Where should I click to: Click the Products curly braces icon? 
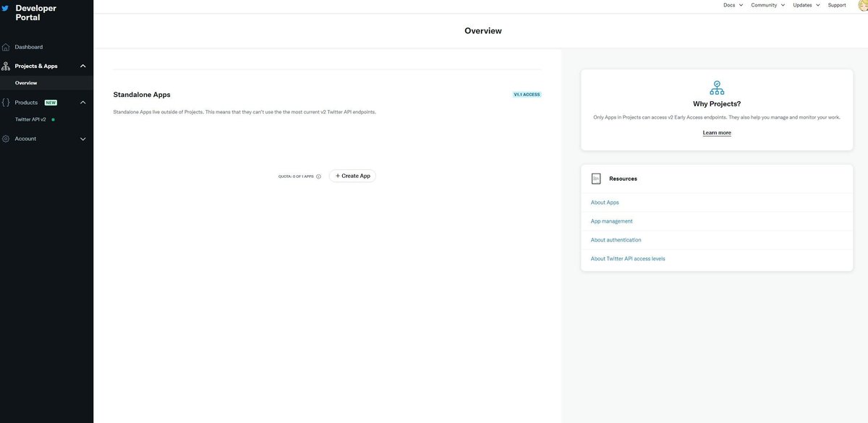pos(6,103)
